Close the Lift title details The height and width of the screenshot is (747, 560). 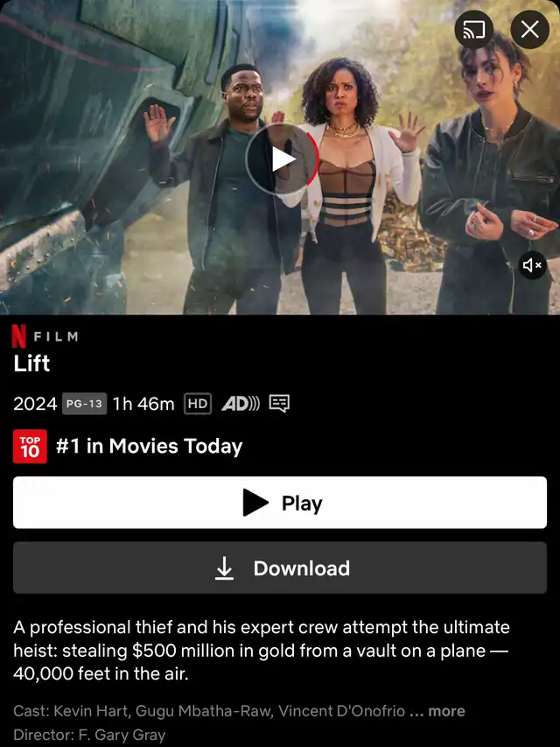click(530, 30)
